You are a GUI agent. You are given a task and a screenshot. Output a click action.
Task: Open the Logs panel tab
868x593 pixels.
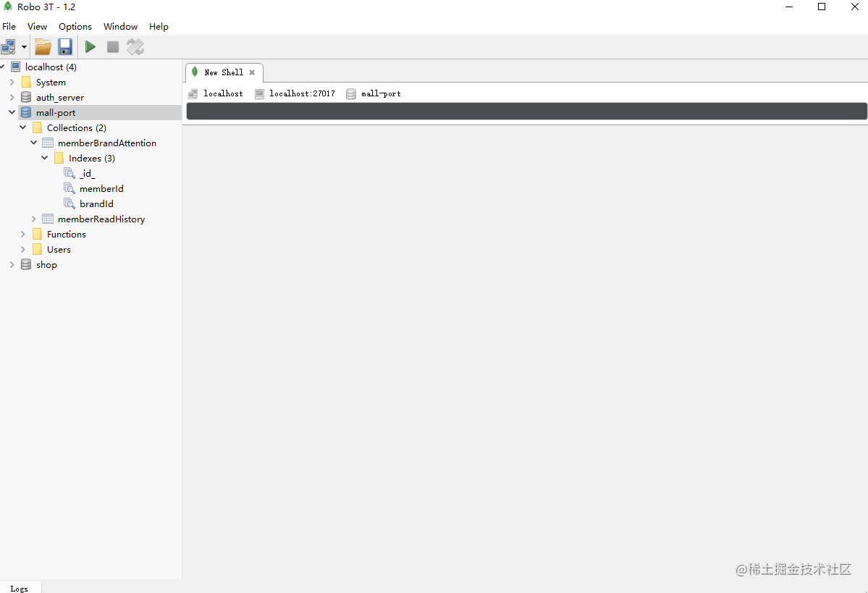tap(20, 588)
